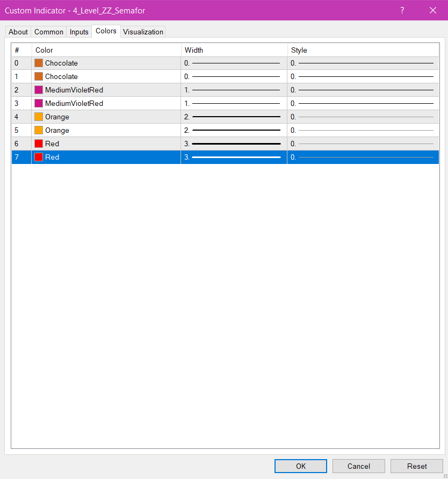
Task: Select row number 4 index cell
Action: (21, 117)
